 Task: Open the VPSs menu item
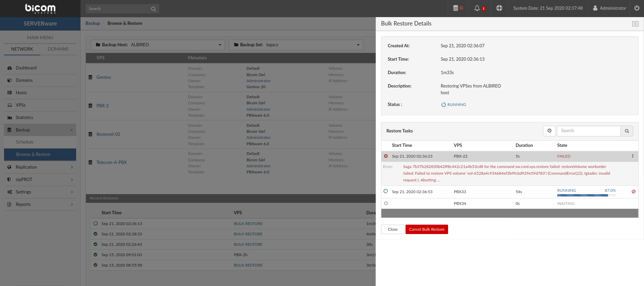coord(40,105)
